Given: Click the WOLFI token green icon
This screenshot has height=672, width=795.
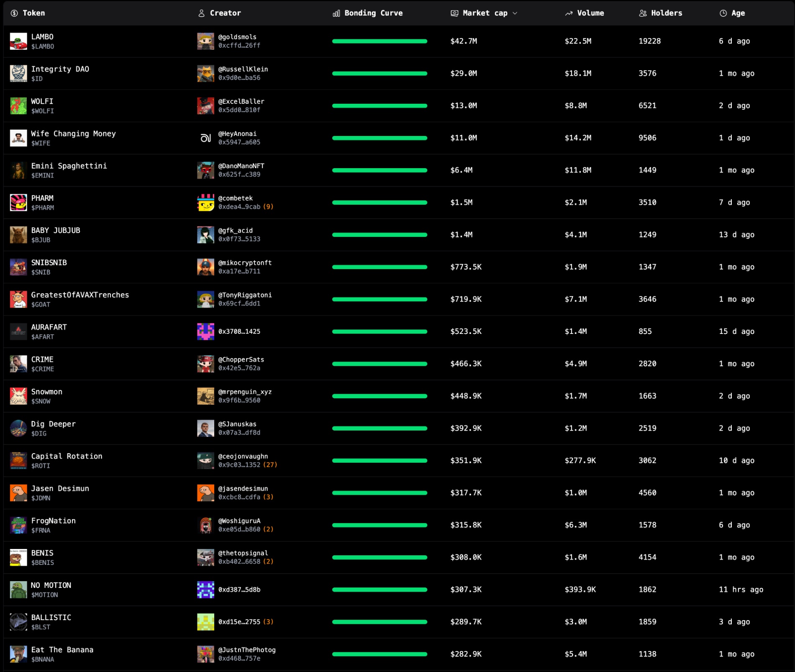Looking at the screenshot, I should click(x=18, y=106).
